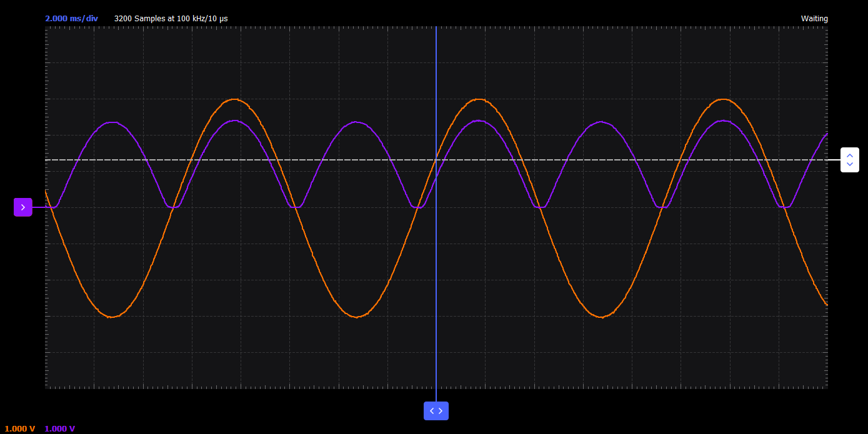
Task: Click the 'Waiting' acquisition status text
Action: pos(814,19)
